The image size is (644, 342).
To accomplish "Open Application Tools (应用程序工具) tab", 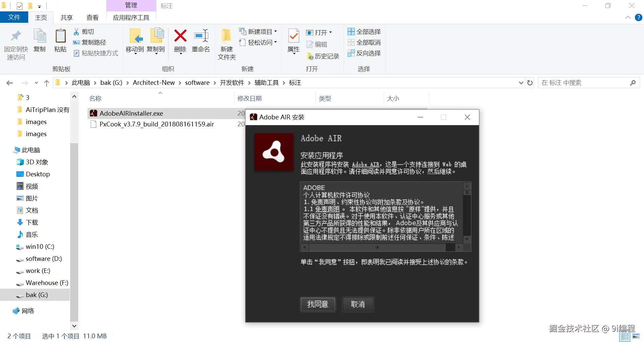I will 131,17.
